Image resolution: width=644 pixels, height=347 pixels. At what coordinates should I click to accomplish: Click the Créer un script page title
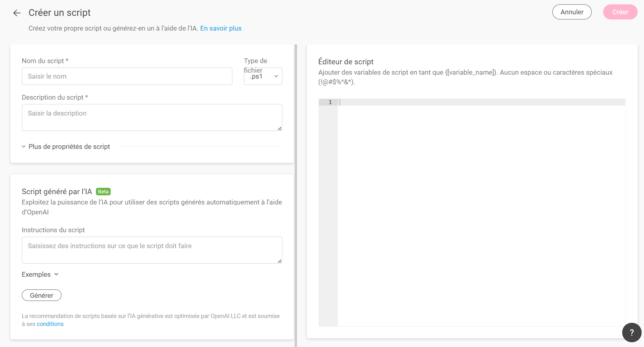click(x=59, y=13)
